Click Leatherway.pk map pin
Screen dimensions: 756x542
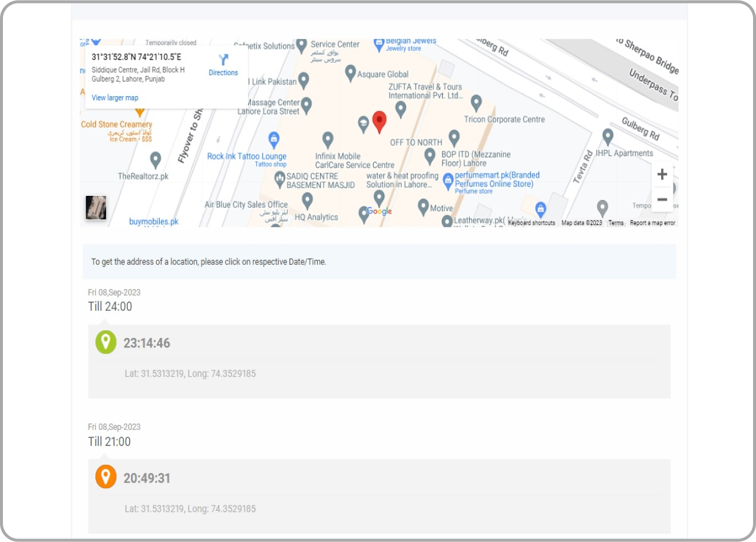pyautogui.click(x=447, y=221)
